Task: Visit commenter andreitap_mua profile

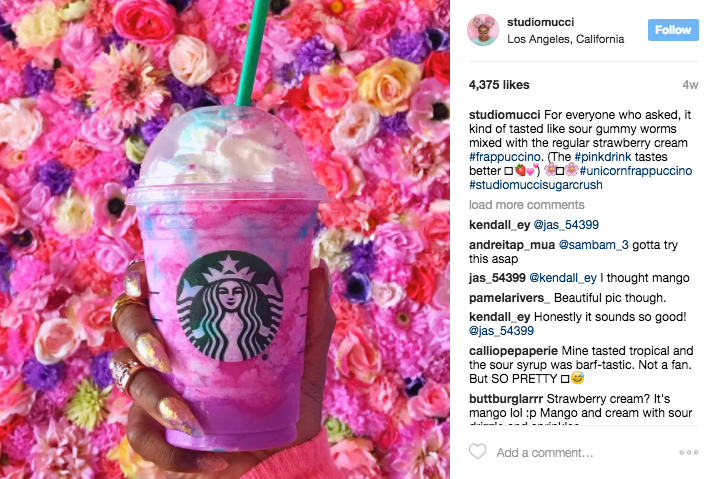Action: [512, 245]
